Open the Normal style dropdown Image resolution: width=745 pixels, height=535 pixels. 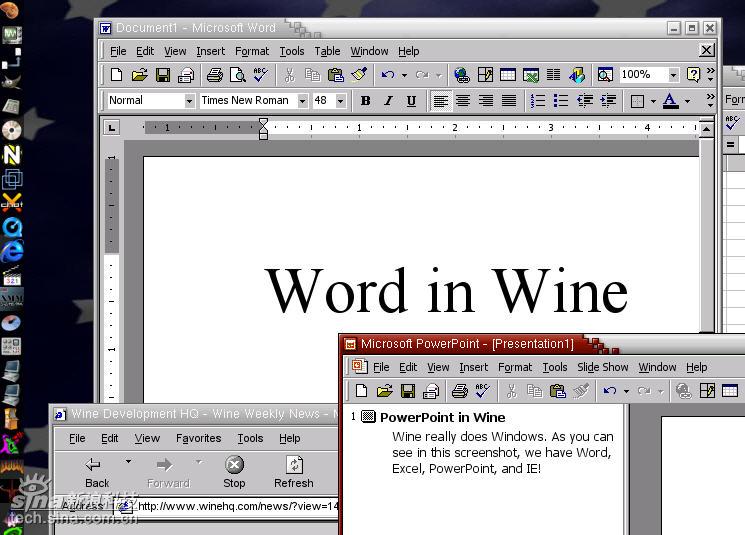click(189, 101)
